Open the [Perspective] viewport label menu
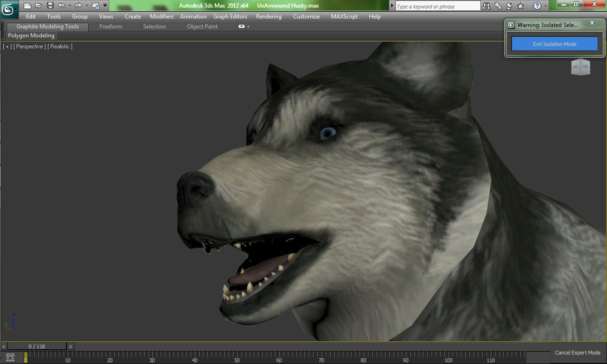This screenshot has height=364, width=607. pos(29,46)
